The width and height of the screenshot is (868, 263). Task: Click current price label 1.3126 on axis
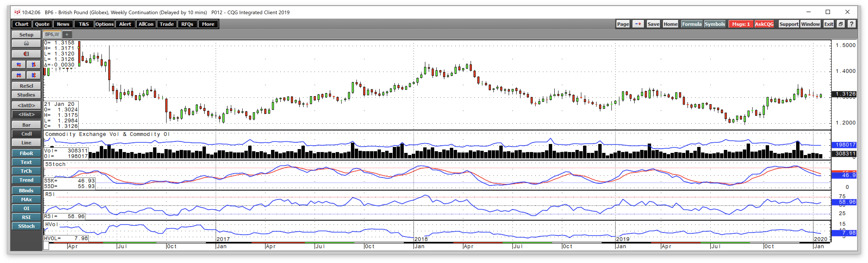point(844,94)
